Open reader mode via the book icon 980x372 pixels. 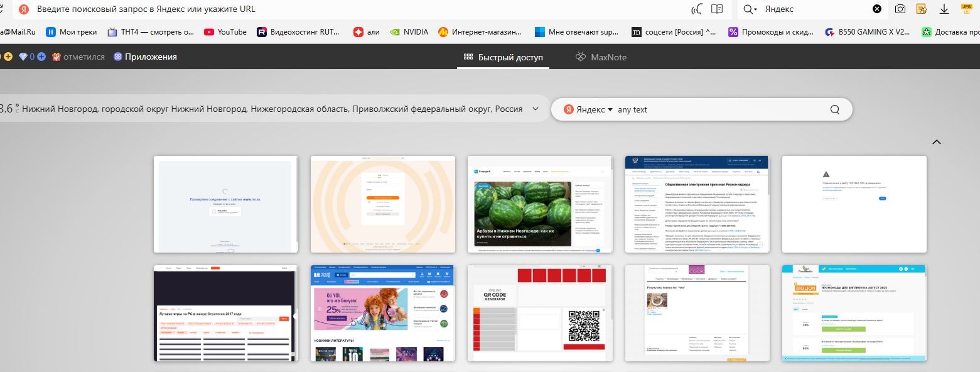tap(717, 9)
